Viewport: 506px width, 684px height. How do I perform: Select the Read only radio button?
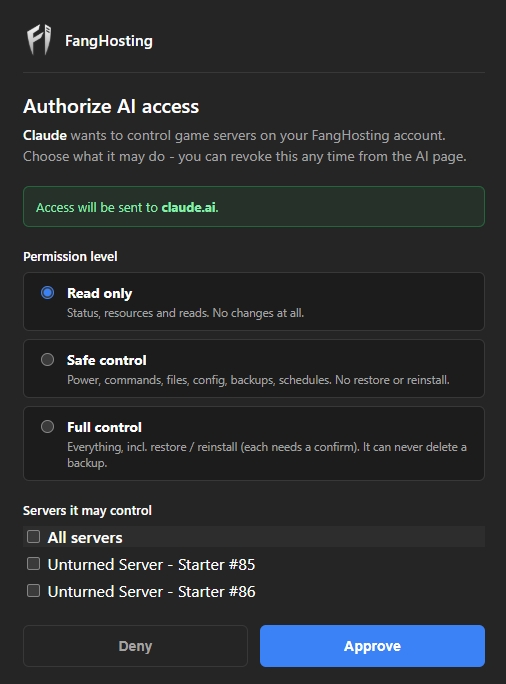pyautogui.click(x=48, y=292)
